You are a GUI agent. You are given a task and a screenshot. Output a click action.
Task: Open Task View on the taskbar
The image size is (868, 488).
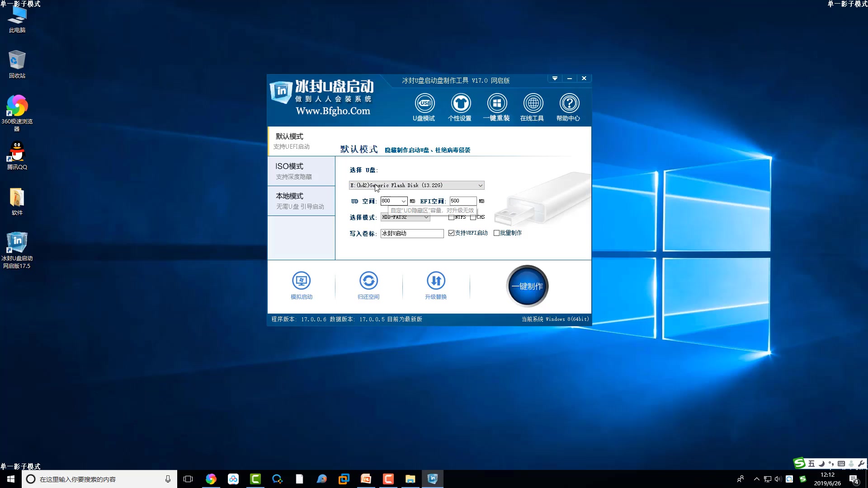[188, 479]
